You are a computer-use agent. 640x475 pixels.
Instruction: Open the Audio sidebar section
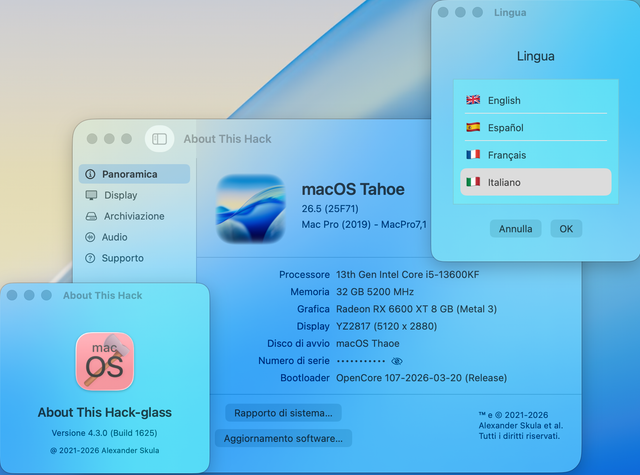(134, 237)
